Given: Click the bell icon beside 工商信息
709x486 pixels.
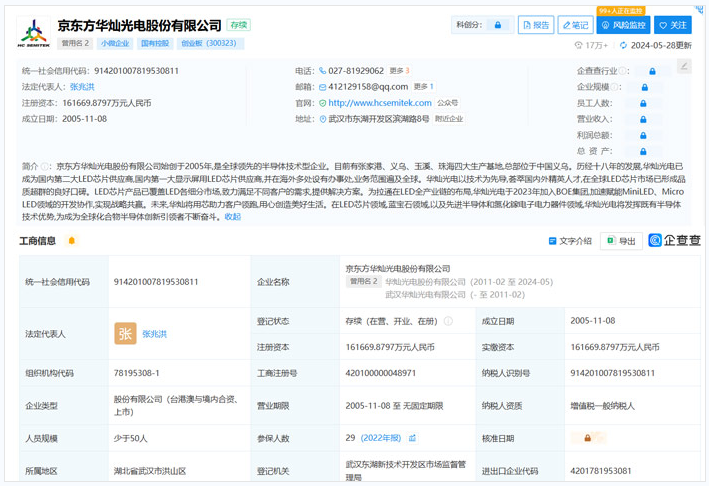Looking at the screenshot, I should click(71, 241).
